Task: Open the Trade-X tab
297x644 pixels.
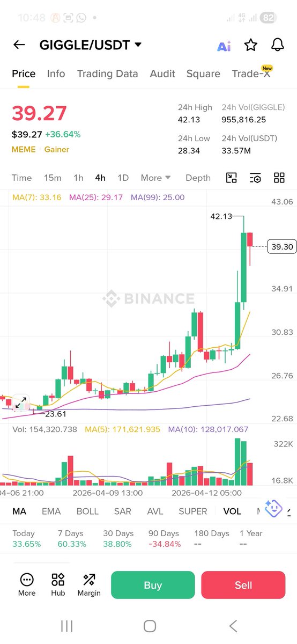Action: click(x=251, y=74)
